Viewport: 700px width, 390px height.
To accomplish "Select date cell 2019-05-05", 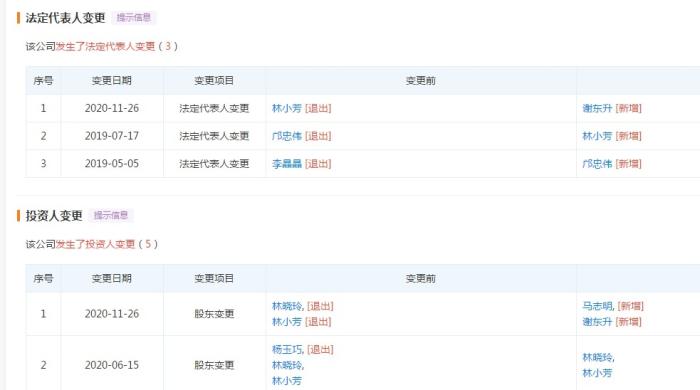I will [x=112, y=164].
